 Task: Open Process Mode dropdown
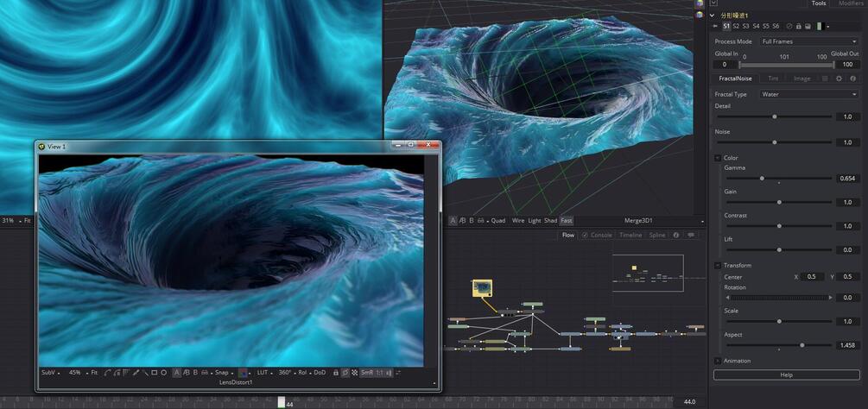click(808, 41)
